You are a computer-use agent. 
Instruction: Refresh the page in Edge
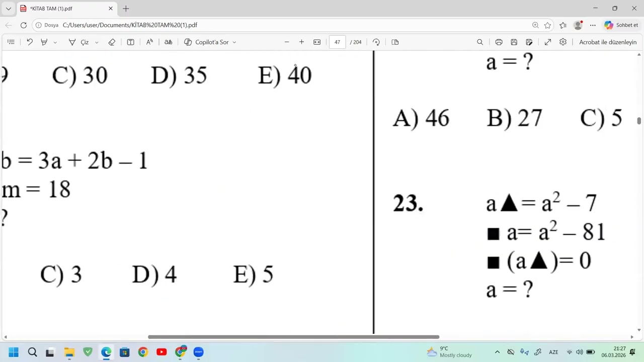pos(24,25)
